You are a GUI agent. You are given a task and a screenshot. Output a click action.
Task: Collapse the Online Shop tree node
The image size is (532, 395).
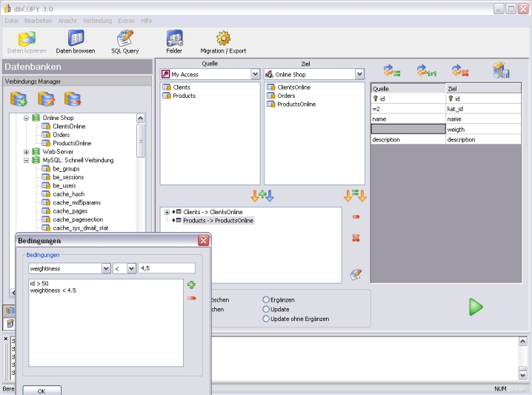pyautogui.click(x=26, y=118)
